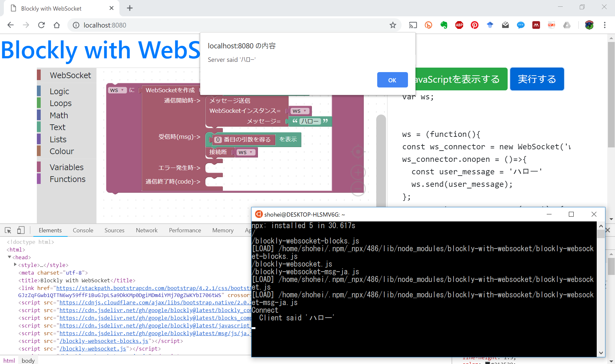This screenshot has height=364, width=615.
Task: Click the Ubuntu icon in terminal title bar
Action: pos(259,214)
